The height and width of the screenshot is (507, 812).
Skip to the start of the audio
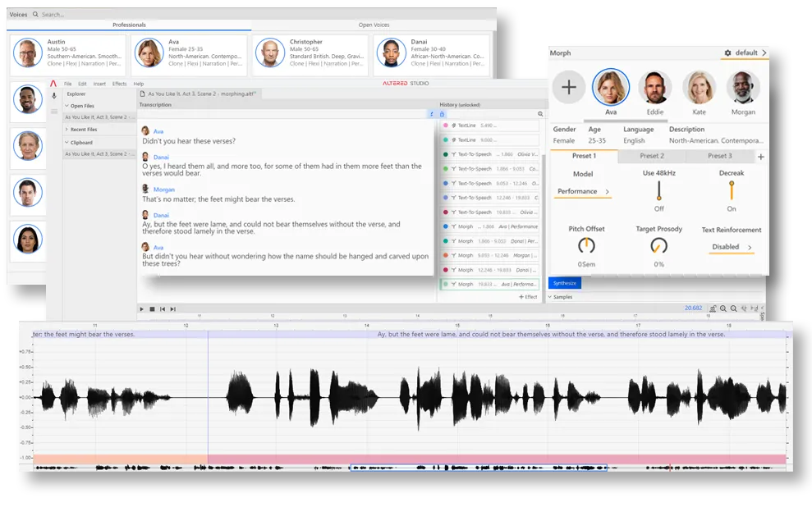[163, 308]
